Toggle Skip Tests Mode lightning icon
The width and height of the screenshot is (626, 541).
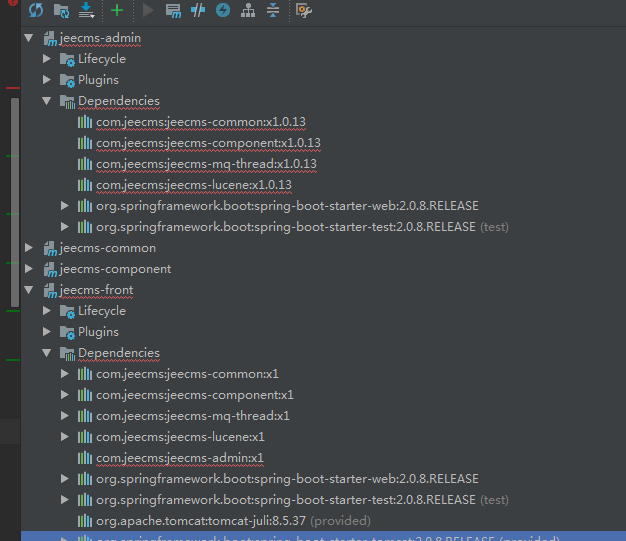pos(223,11)
